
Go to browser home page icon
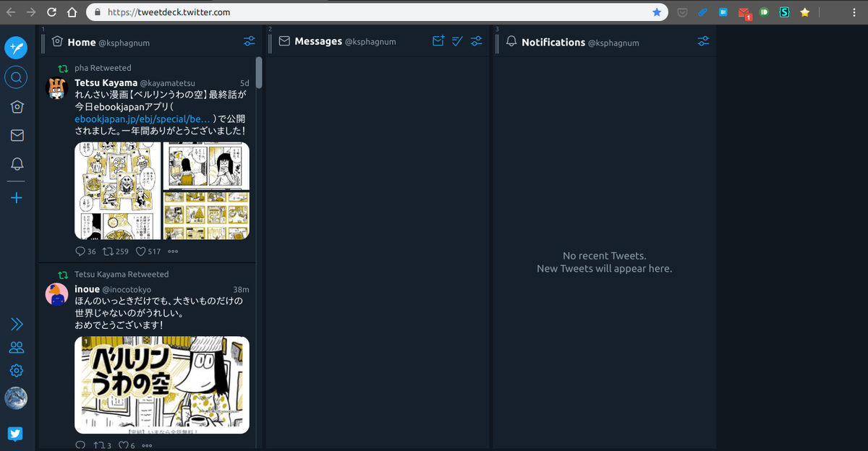(72, 12)
